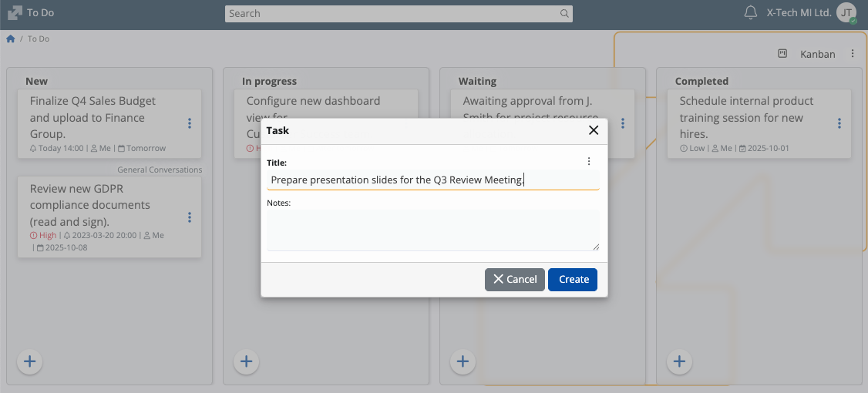Click the To Do app logo icon
This screenshot has width=868, height=393.
click(x=15, y=13)
